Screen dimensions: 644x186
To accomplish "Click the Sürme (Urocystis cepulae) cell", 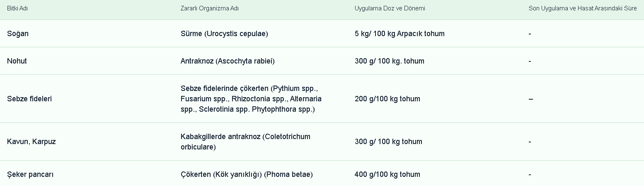I will tap(224, 34).
